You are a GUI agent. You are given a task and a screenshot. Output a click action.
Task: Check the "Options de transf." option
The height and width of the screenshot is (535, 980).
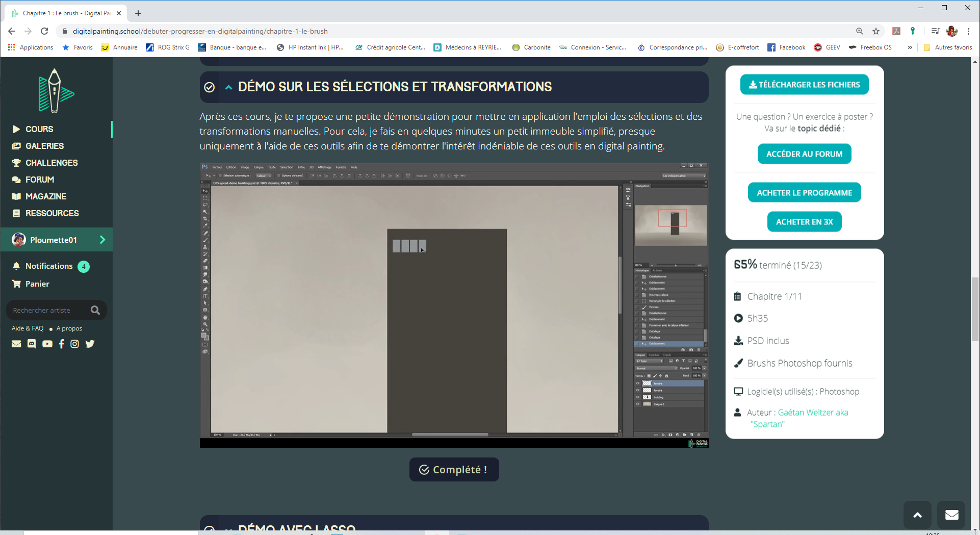(x=278, y=175)
